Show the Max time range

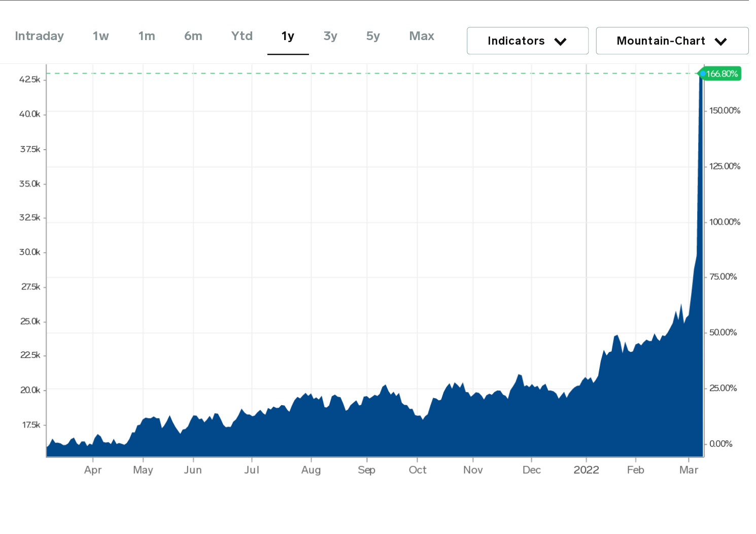[422, 36]
